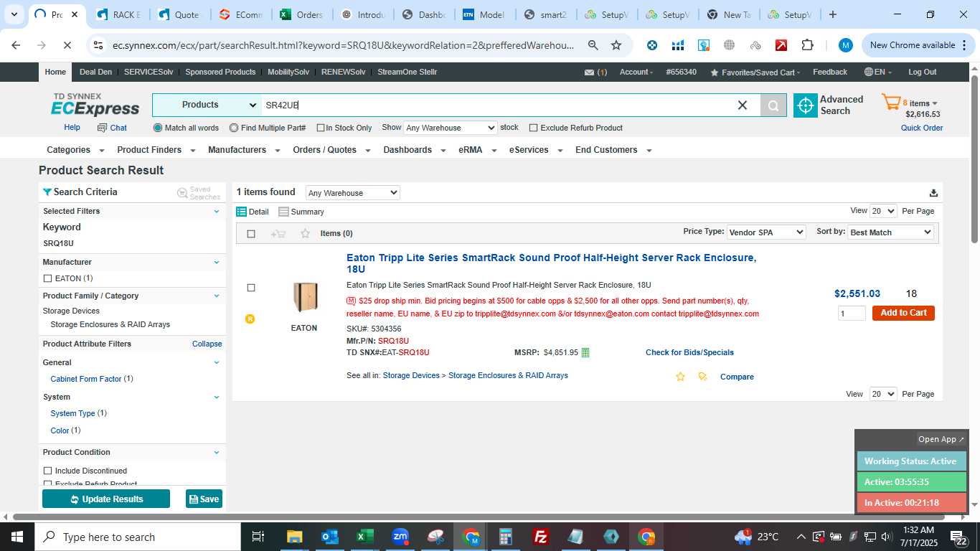Viewport: 980px width, 551px height.
Task: Select the SRQ18U product checkbox
Action: 250,288
